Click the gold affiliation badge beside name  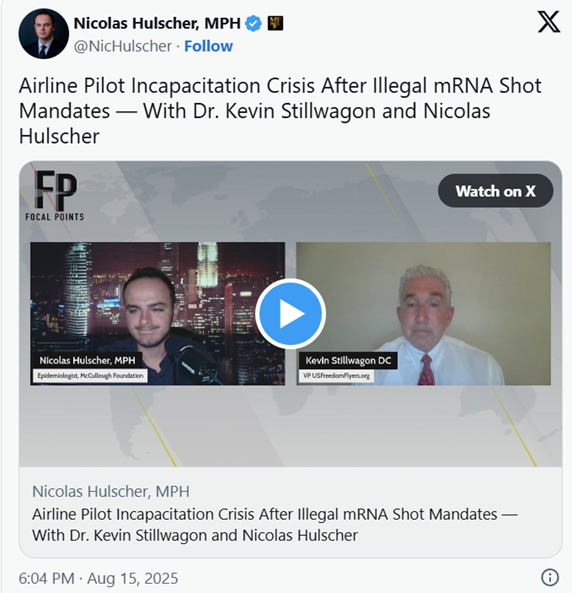click(x=275, y=23)
